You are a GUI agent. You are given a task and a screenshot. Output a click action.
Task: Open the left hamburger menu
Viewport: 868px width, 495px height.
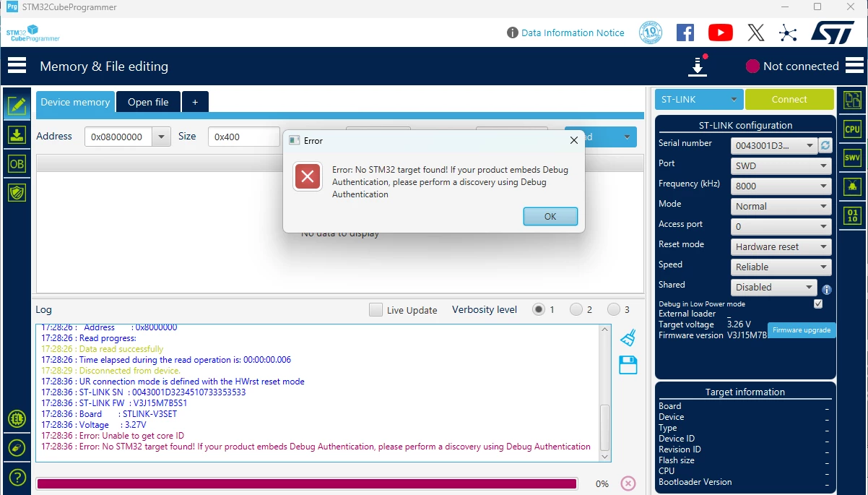[17, 66]
